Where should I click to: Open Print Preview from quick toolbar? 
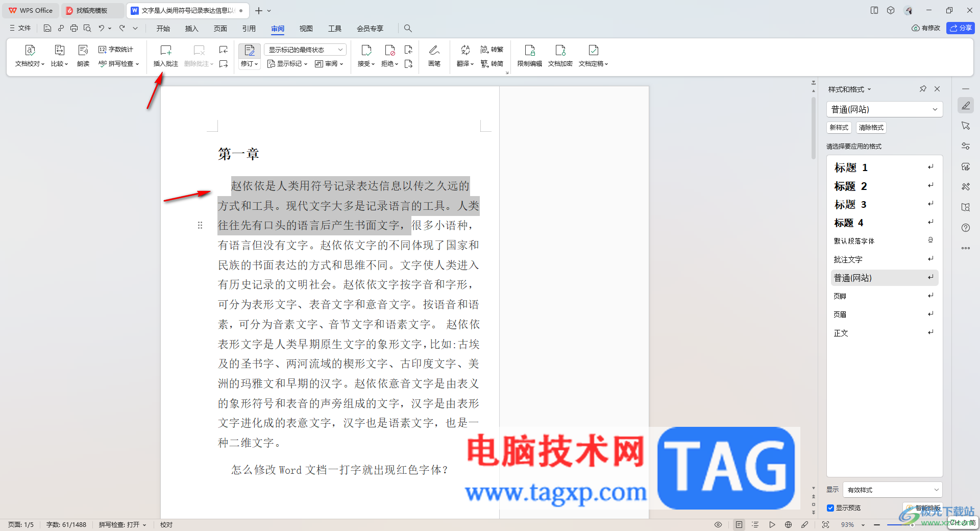87,28
